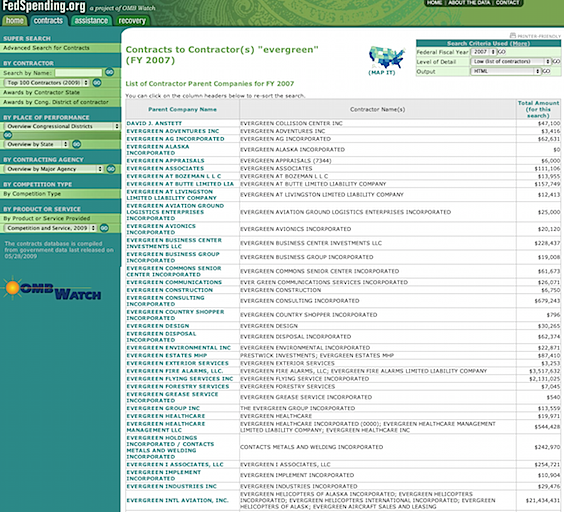The width and height of the screenshot is (564, 512).
Task: Switch to the contracts tab
Action: (48, 21)
